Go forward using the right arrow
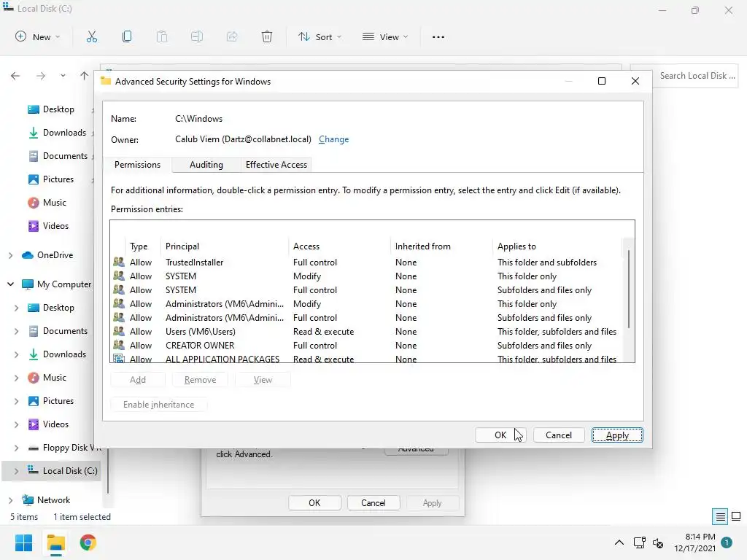Screen dimensions: 747x560 pos(41,76)
